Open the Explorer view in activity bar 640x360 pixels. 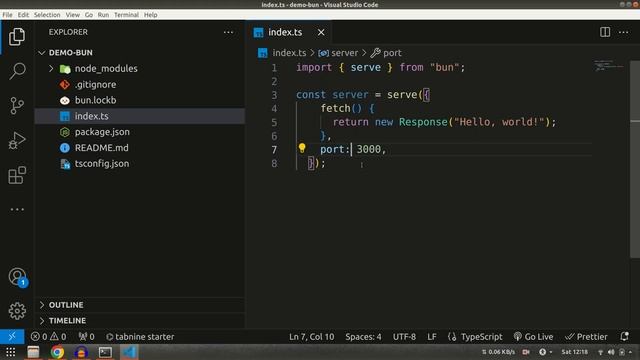point(17,37)
